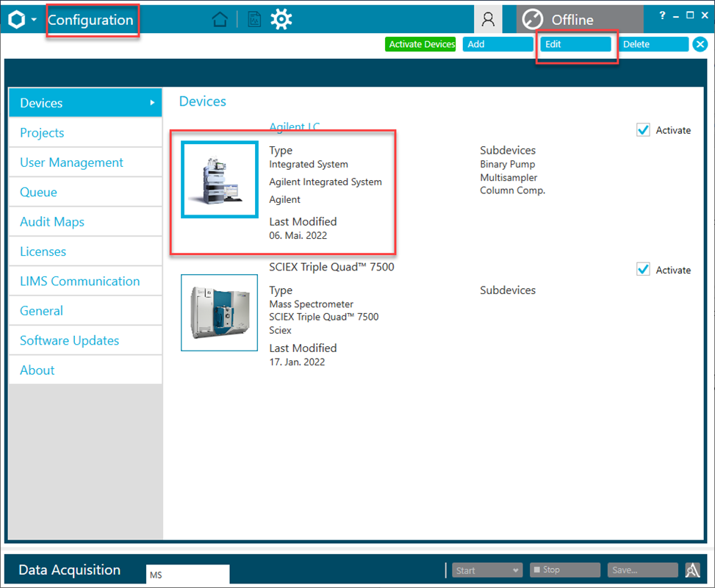Toggle Activate checkbox for Agilent LC
The width and height of the screenshot is (715, 588).
643,130
